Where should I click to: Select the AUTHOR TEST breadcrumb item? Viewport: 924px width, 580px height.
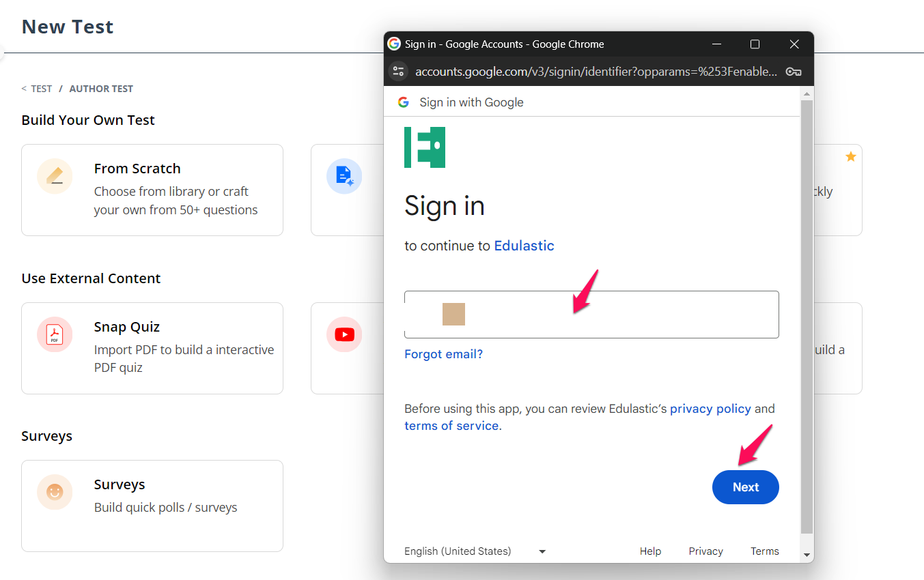[101, 89]
